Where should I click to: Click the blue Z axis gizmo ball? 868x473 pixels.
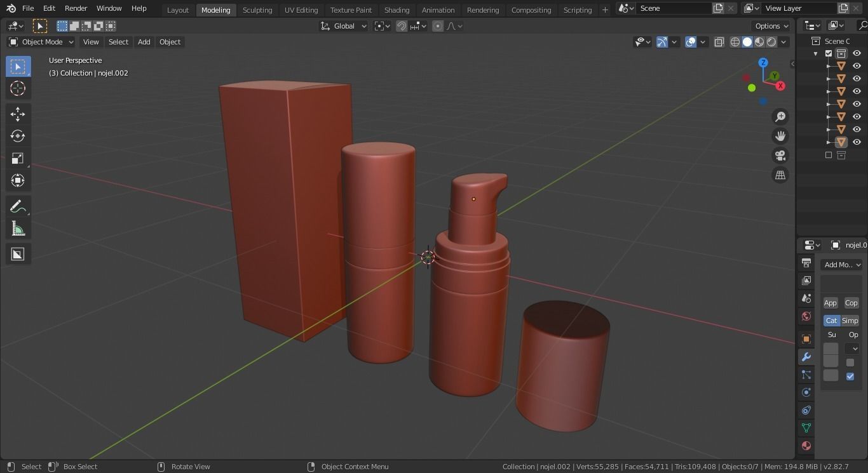point(763,63)
